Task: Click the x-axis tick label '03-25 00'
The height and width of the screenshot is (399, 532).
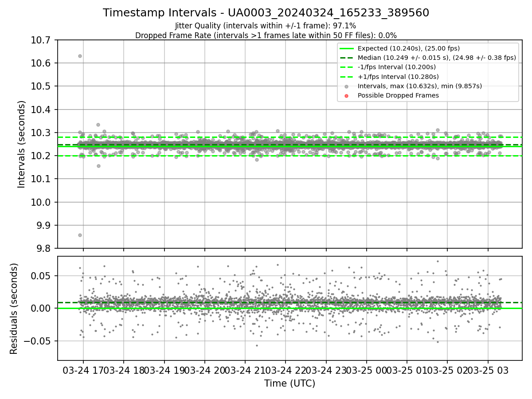Action: click(x=366, y=370)
